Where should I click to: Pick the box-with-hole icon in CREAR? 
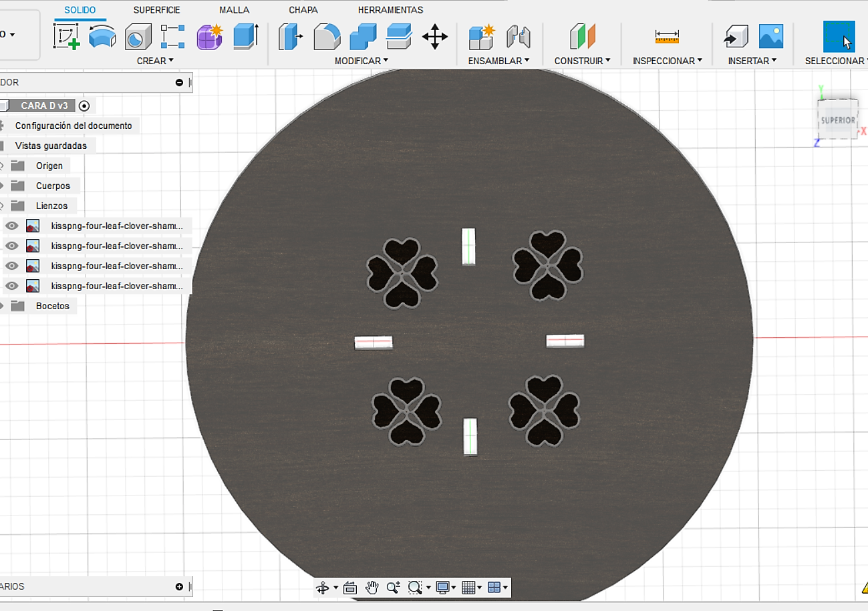pyautogui.click(x=138, y=36)
